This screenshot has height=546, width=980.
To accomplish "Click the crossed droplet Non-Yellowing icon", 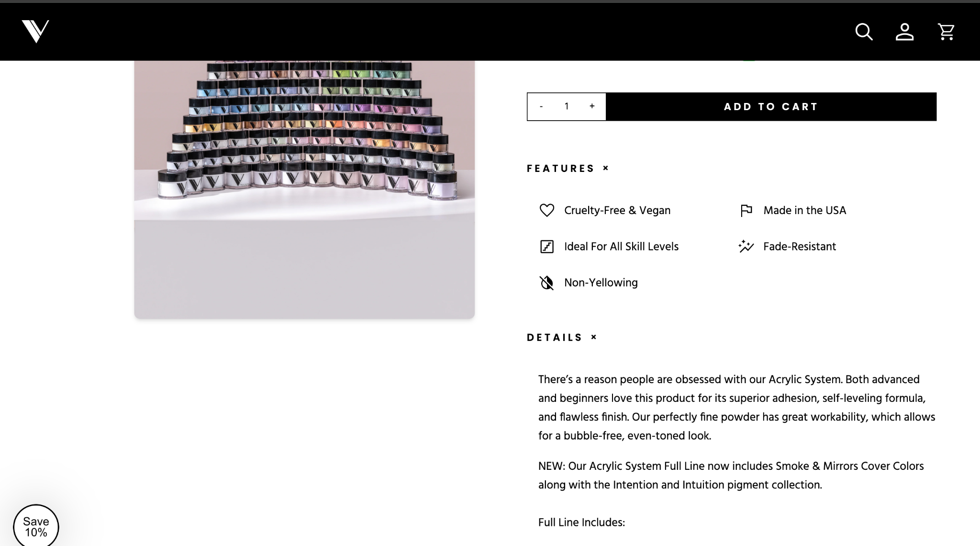I will click(546, 283).
